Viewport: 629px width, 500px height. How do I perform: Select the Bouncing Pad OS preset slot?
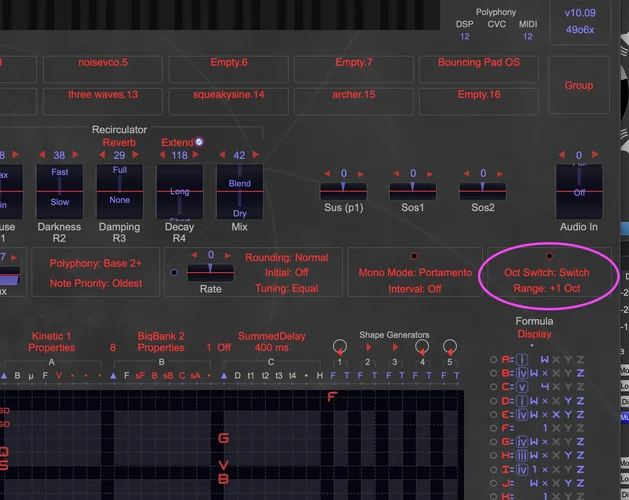[479, 69]
